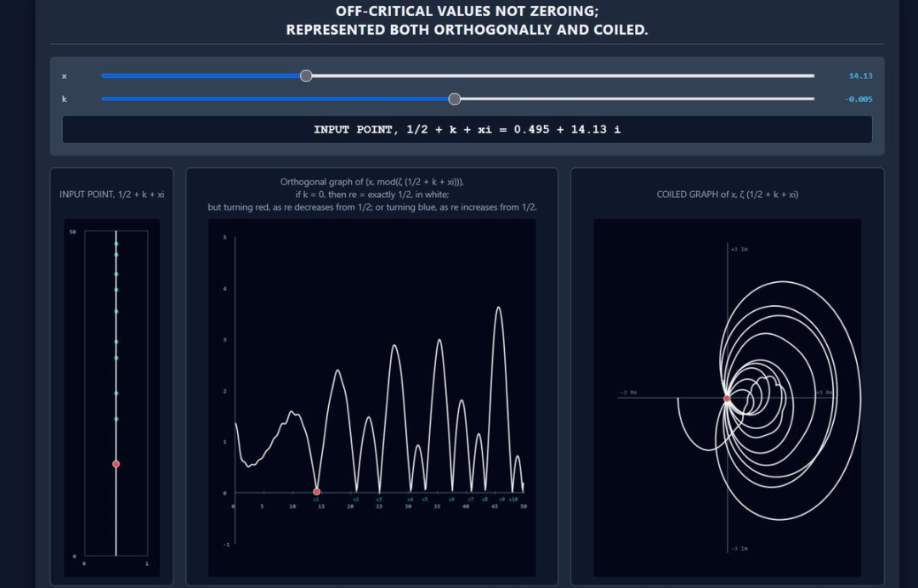Click the "but turning red, as re decreases" line
This screenshot has height=588, width=918.
click(x=371, y=207)
